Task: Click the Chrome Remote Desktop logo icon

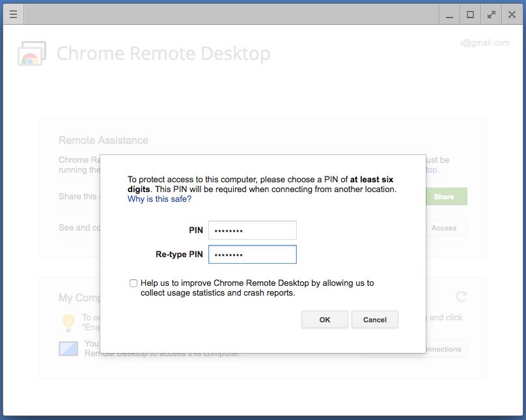Action: tap(31, 54)
